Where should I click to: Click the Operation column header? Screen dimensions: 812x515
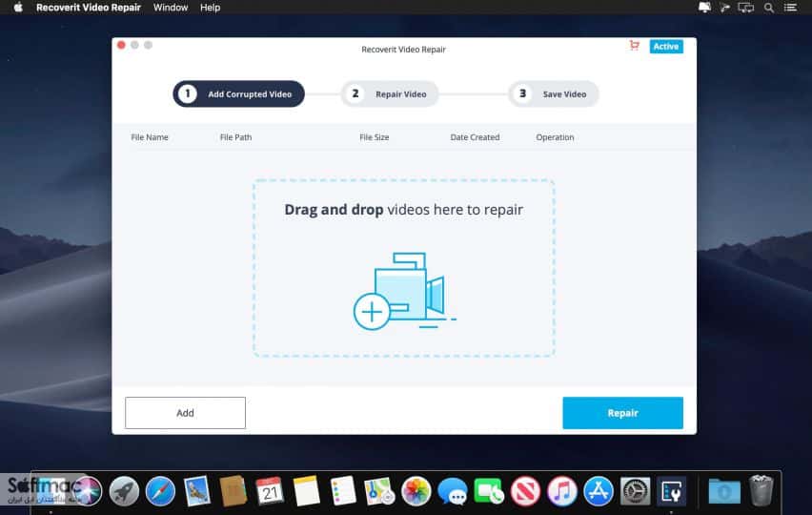555,137
